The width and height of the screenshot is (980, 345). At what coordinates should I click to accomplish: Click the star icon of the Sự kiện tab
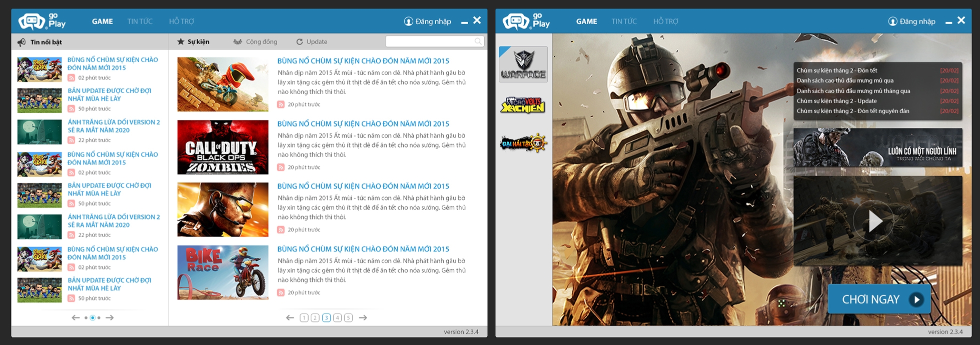pos(181,41)
